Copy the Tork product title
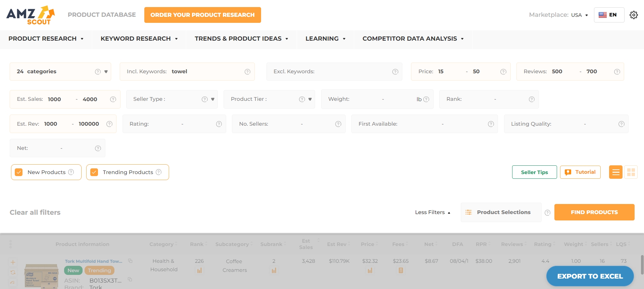Screen dimensions: 644x289 (x=130, y=261)
